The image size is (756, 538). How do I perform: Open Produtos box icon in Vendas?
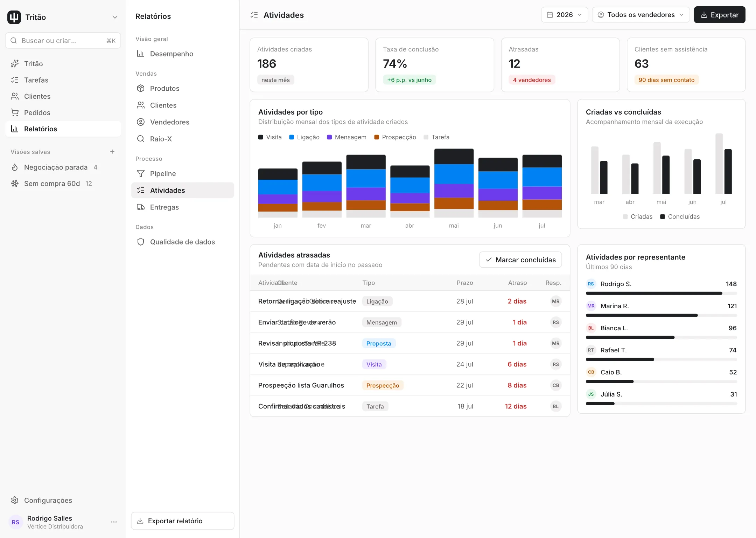141,89
